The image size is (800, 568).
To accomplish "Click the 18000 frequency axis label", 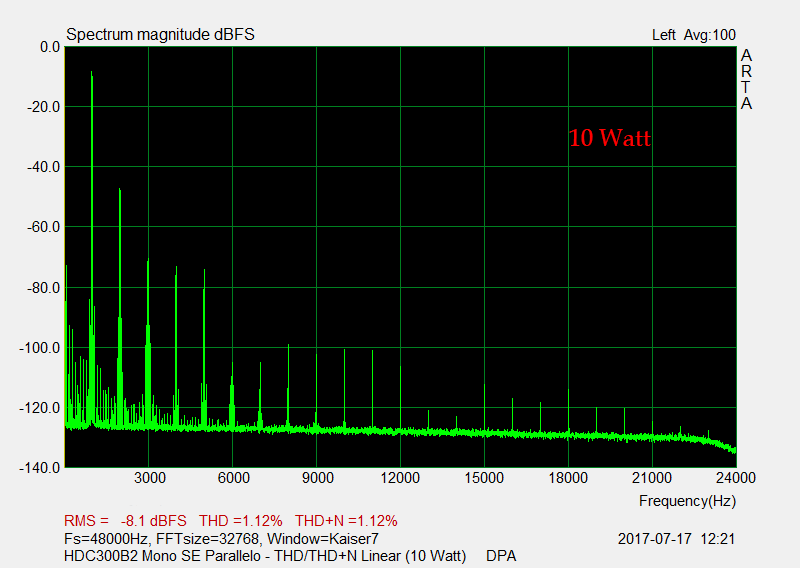I will click(x=568, y=478).
